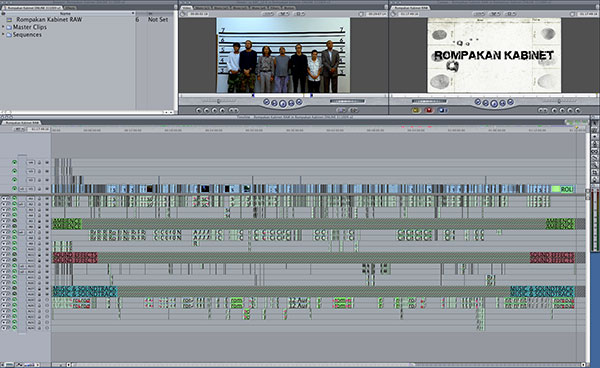The image size is (600, 368).
Task: Click the Mark Clip button in the Canvas
Action: [x=570, y=110]
